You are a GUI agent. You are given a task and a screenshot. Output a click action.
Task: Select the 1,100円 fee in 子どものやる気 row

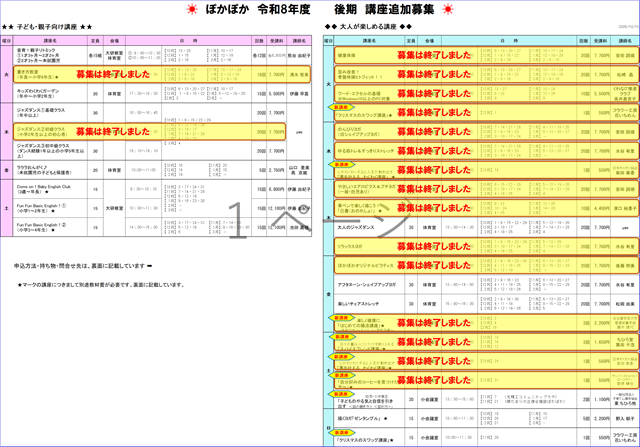click(602, 400)
